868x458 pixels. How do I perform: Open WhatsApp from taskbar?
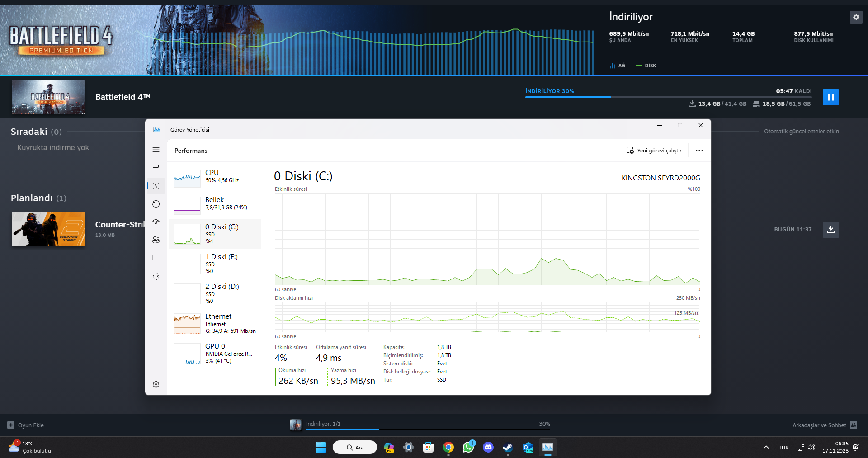coord(468,448)
